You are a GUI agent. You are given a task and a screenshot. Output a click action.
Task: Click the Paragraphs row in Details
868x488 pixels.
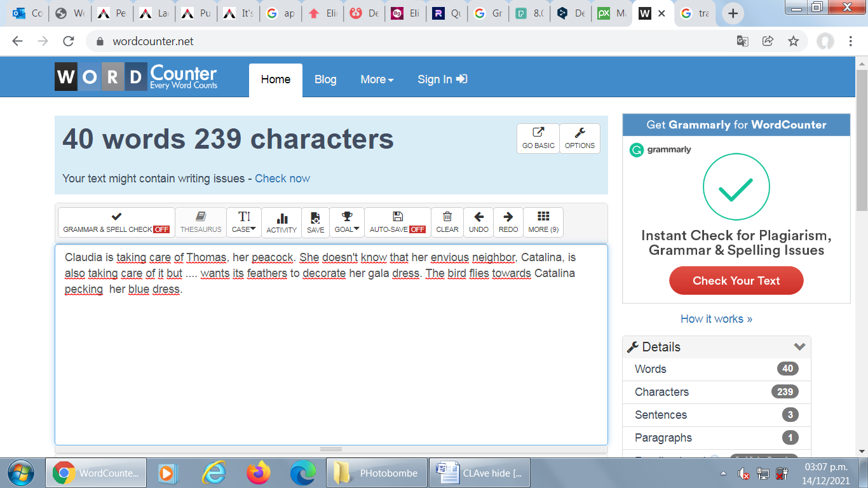click(717, 438)
